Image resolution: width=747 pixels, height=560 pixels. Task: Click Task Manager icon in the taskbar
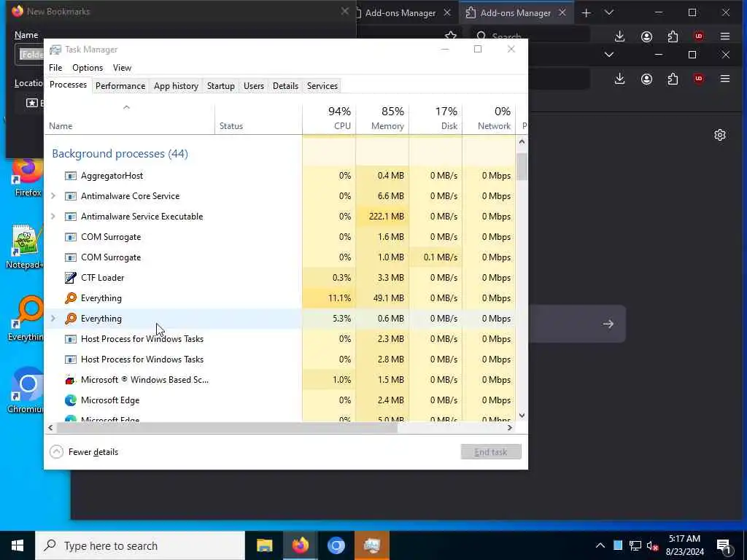(x=371, y=545)
